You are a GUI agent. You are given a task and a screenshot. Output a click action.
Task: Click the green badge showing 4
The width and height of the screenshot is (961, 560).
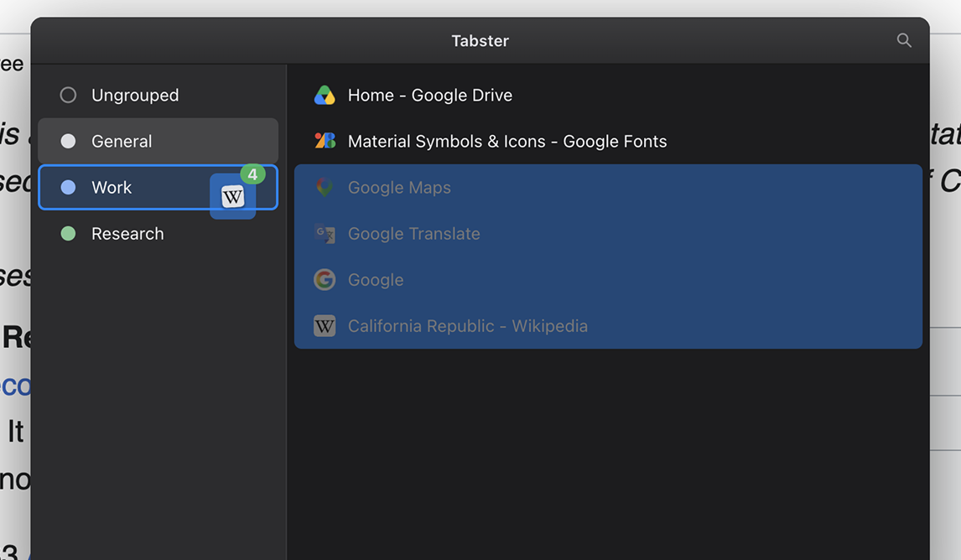(x=252, y=174)
